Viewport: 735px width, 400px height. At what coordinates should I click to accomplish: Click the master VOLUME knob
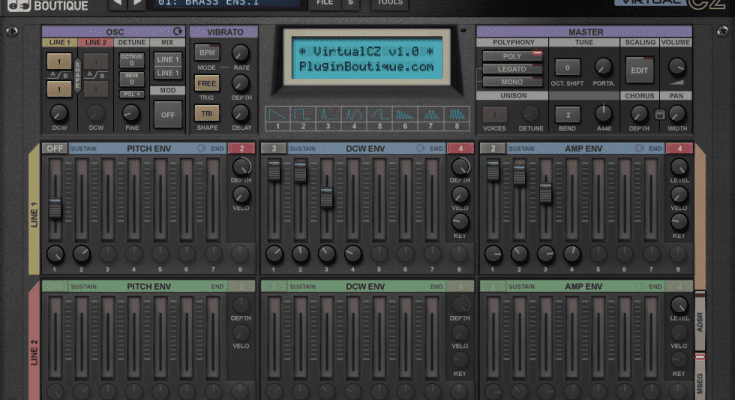pos(677,69)
